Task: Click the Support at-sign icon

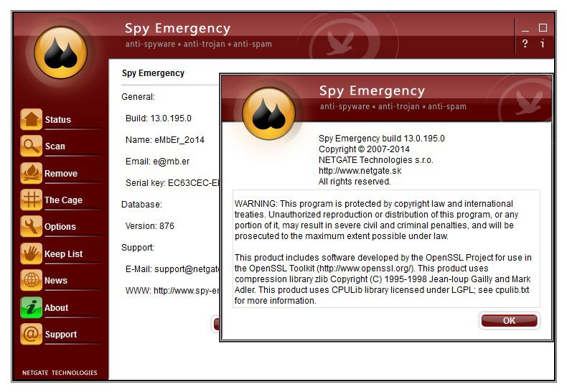Action: [31, 334]
